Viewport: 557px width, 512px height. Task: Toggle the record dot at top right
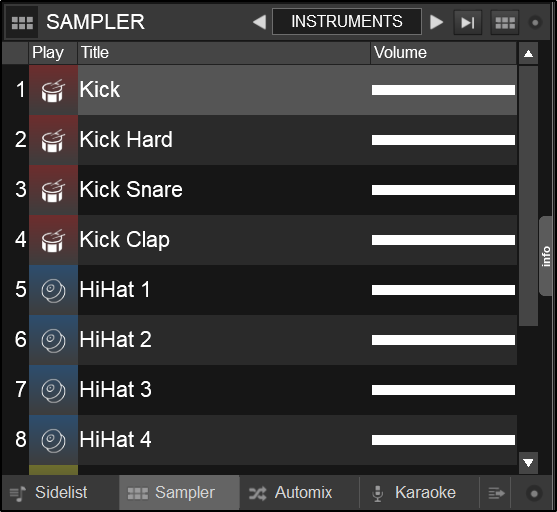pyautogui.click(x=535, y=23)
